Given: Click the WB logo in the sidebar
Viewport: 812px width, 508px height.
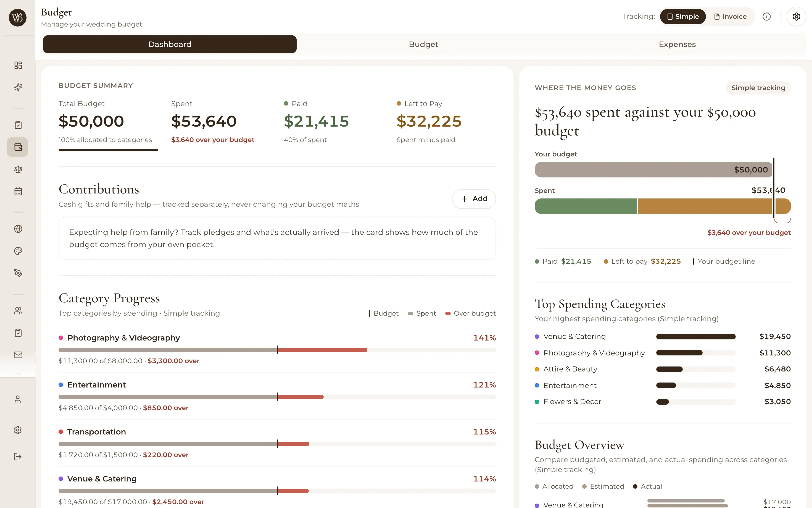Looking at the screenshot, I should tap(17, 17).
